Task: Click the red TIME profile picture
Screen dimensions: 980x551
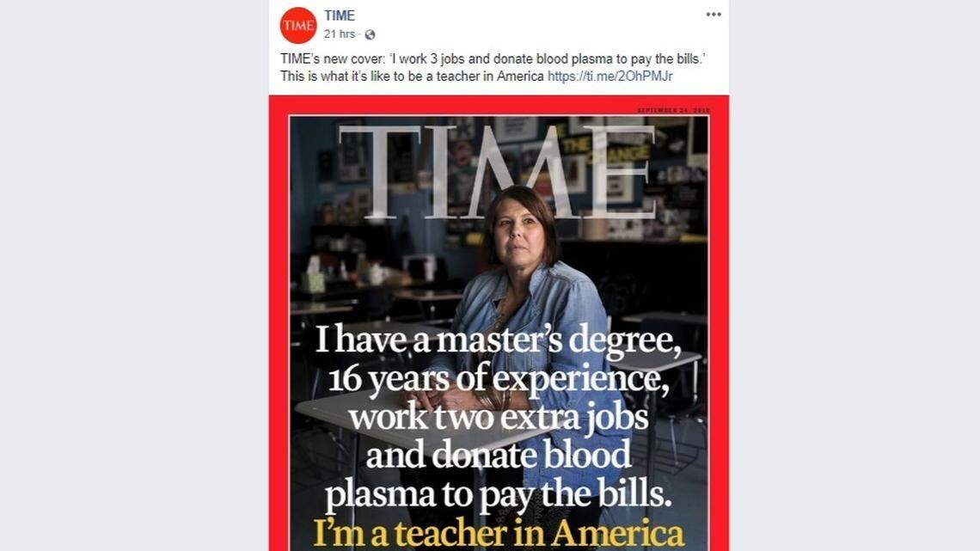Action: [297, 26]
